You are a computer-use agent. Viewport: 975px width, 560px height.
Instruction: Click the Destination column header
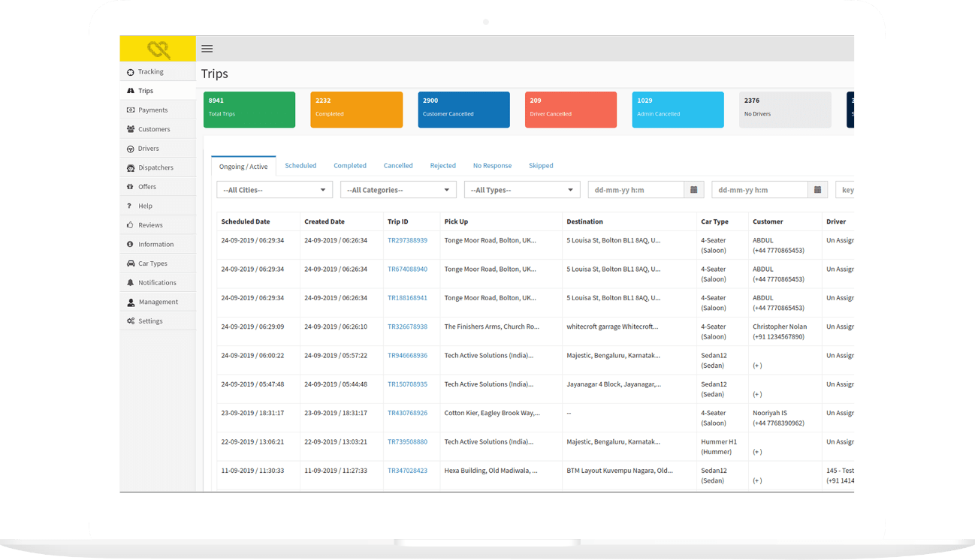click(x=585, y=222)
